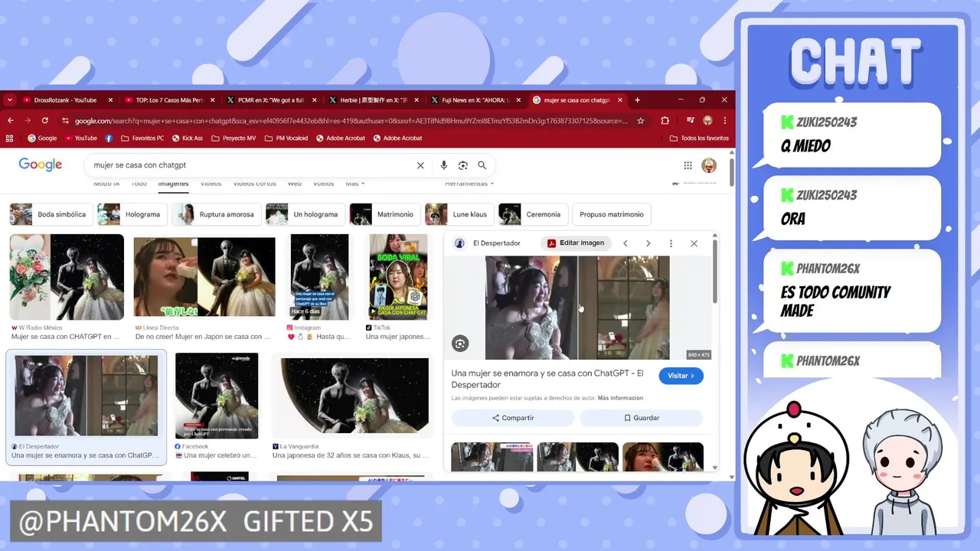Filter by 'Ceremonia' chip
This screenshot has width=980, height=551.
tap(533, 214)
